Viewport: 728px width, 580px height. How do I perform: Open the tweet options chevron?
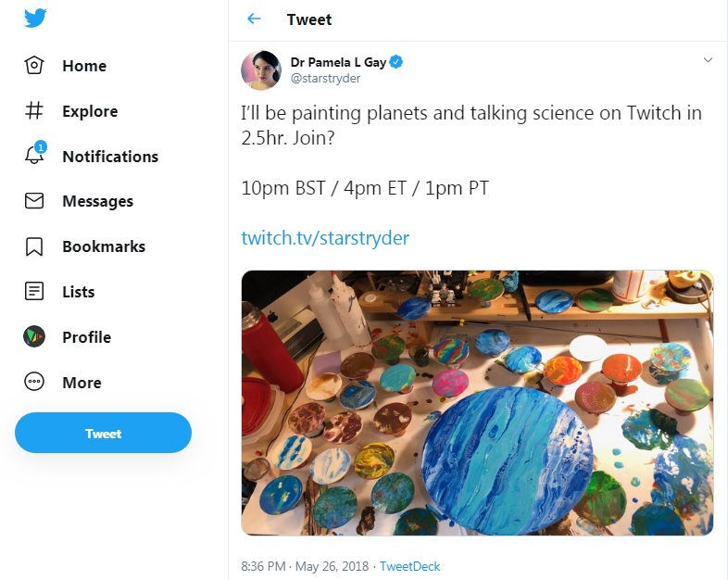pyautogui.click(x=708, y=61)
